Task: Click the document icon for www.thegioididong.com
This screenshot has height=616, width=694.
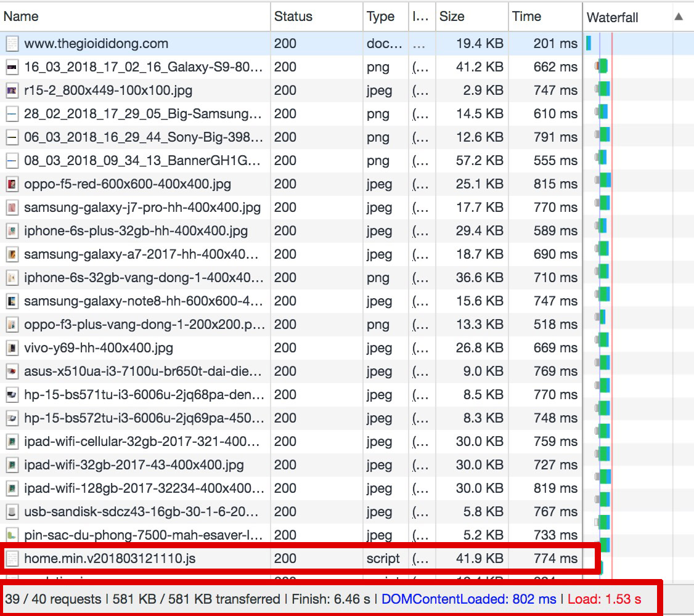Action: point(12,44)
